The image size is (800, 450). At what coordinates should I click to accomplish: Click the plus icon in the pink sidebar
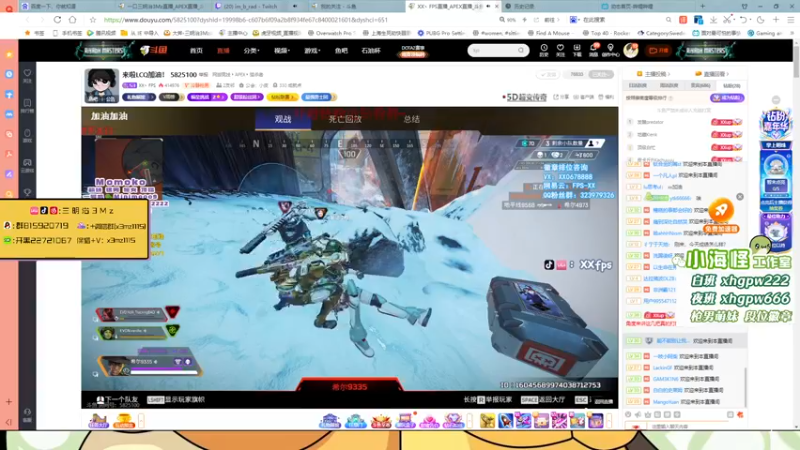(x=9, y=402)
